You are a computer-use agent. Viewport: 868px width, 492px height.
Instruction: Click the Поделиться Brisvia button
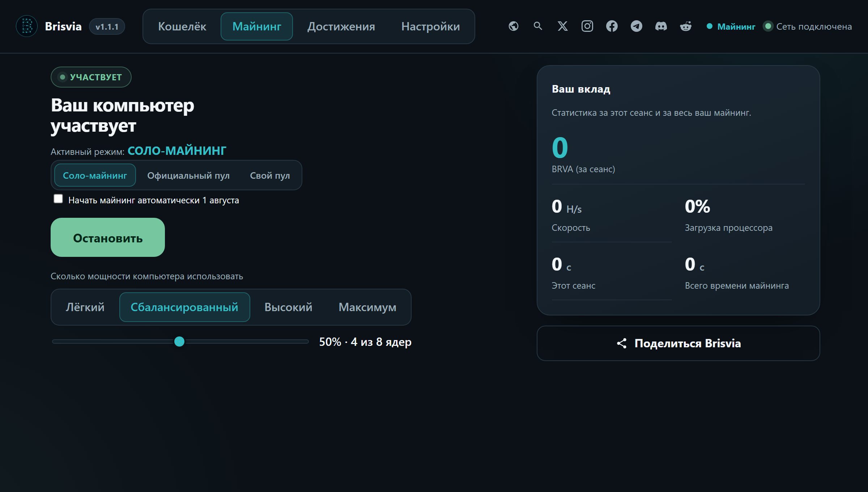pyautogui.click(x=678, y=343)
